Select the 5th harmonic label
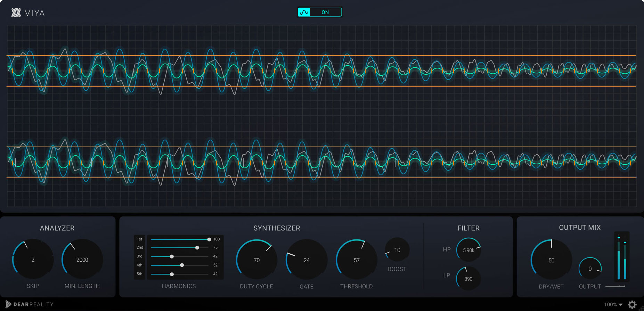The image size is (644, 311). click(139, 274)
